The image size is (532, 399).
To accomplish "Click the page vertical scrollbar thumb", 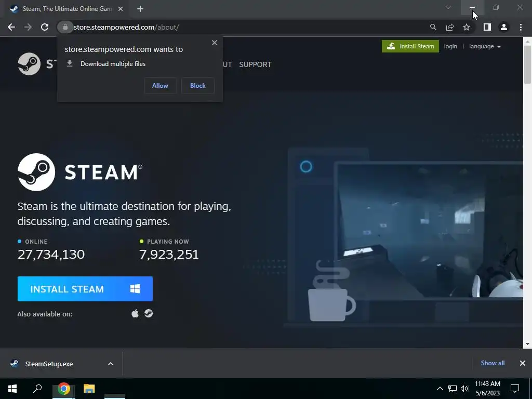I will click(x=527, y=64).
